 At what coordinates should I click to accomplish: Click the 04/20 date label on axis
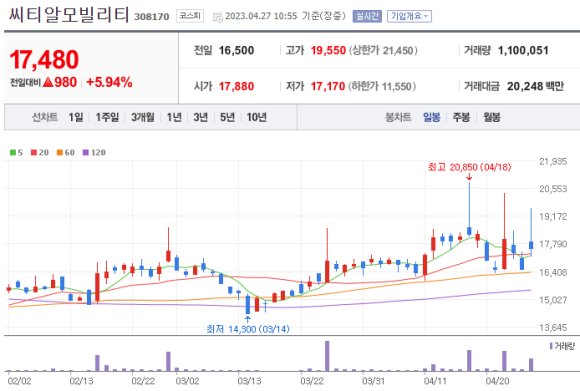498,381
